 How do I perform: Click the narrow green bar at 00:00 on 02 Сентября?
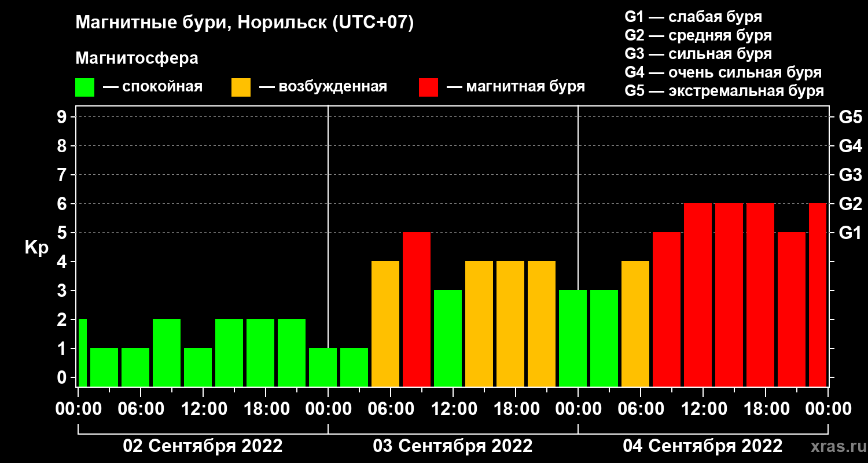[x=82, y=352]
